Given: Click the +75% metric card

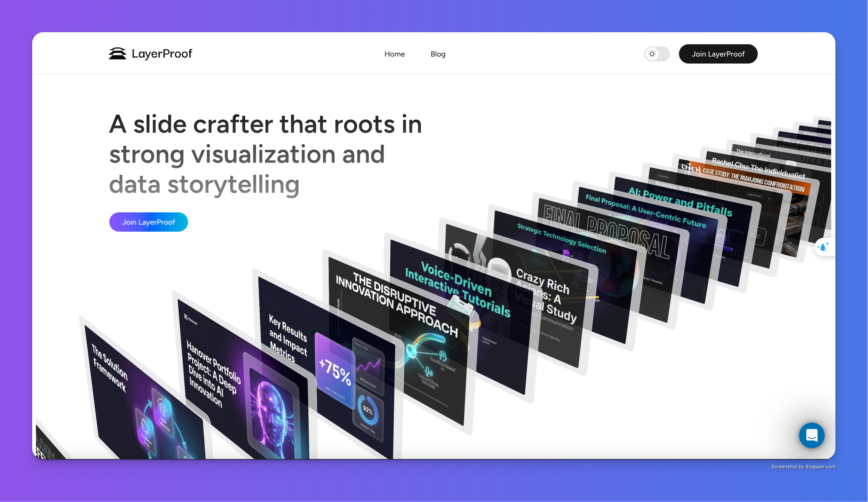Looking at the screenshot, I should coord(335,371).
